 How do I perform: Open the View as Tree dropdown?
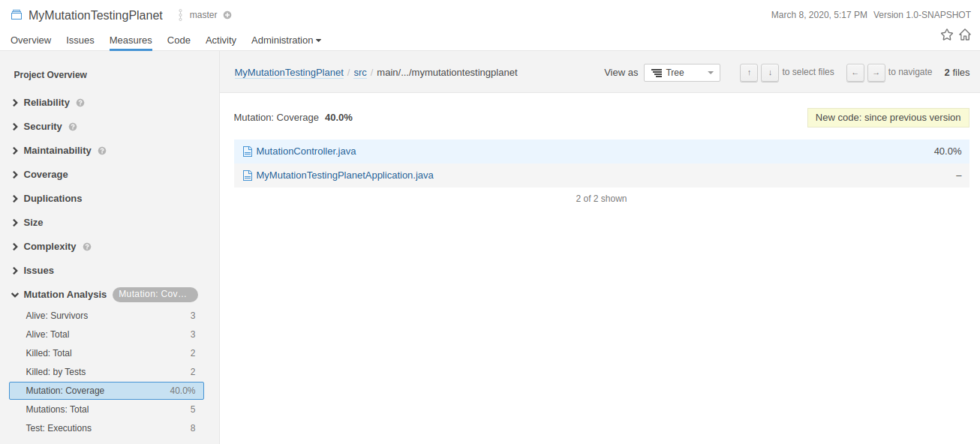coord(682,73)
